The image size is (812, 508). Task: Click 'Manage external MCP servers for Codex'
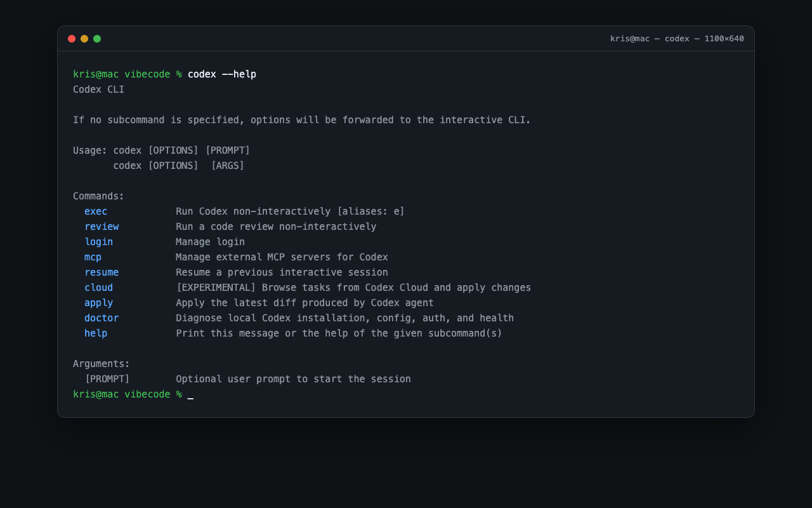coord(282,257)
